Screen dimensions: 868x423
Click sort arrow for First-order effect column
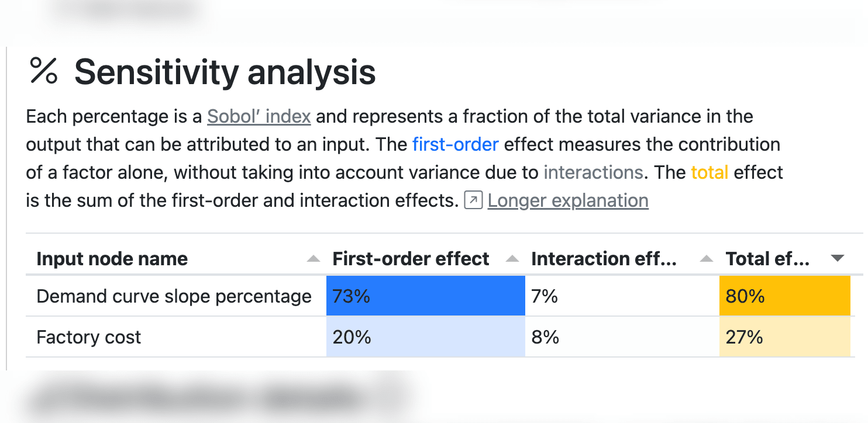pos(512,259)
